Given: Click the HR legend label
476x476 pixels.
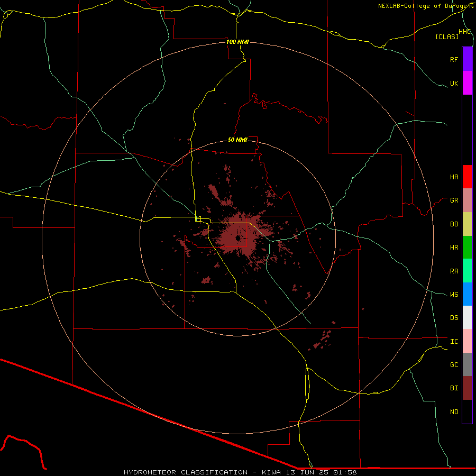Looking at the screenshot, I should click(x=454, y=248).
